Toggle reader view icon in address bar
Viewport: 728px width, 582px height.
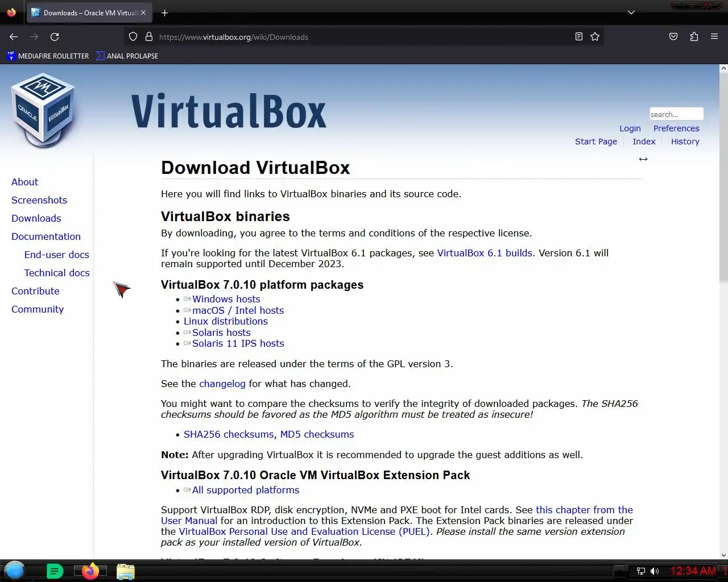[579, 37]
